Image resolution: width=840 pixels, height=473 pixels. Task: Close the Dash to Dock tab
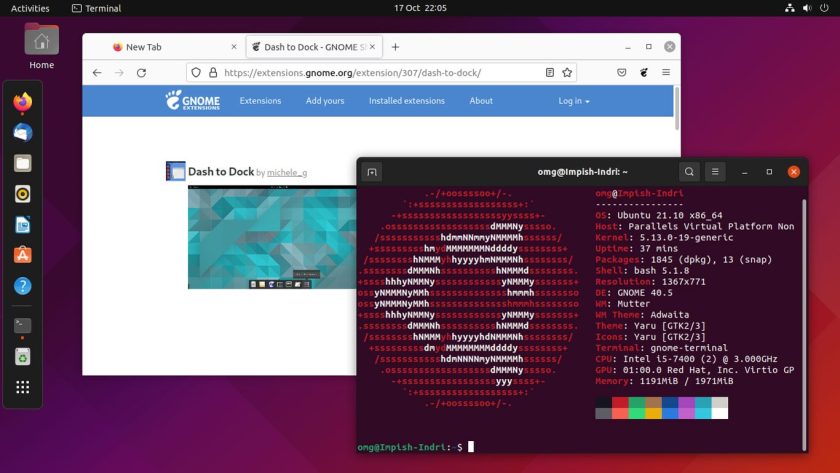click(372, 47)
